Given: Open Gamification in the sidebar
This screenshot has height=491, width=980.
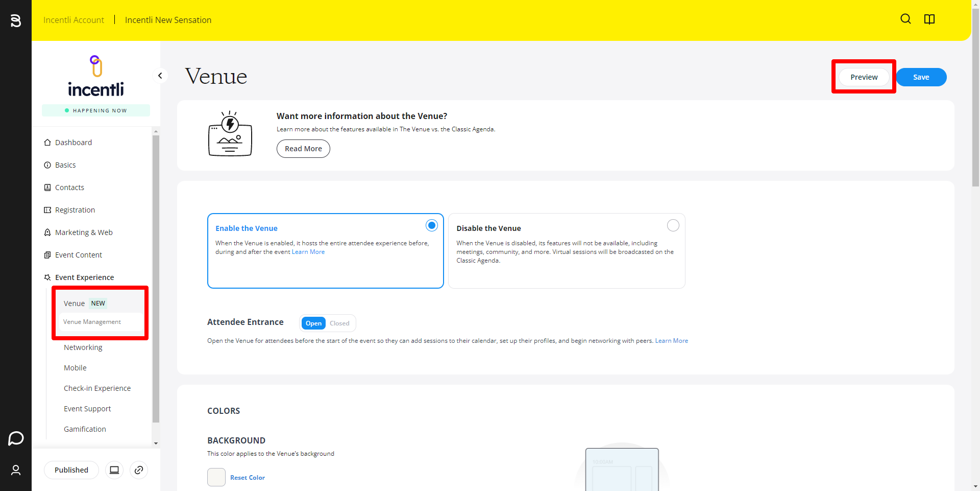Looking at the screenshot, I should [85, 429].
